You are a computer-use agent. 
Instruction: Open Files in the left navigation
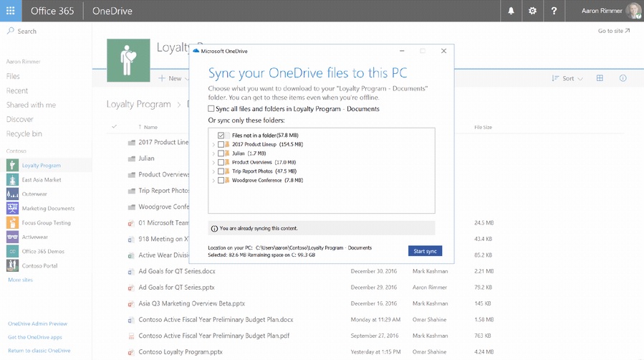click(13, 76)
